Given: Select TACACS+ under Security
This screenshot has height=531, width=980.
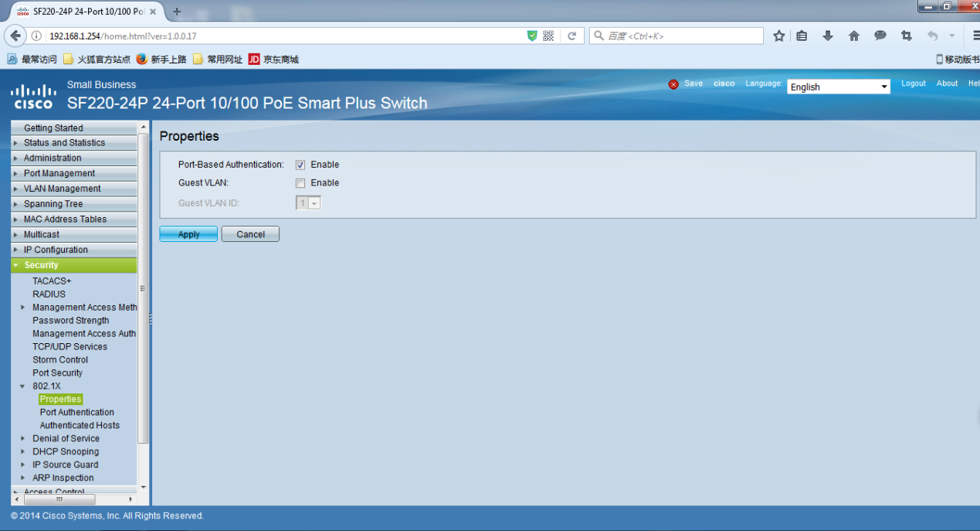Looking at the screenshot, I should click(52, 281).
